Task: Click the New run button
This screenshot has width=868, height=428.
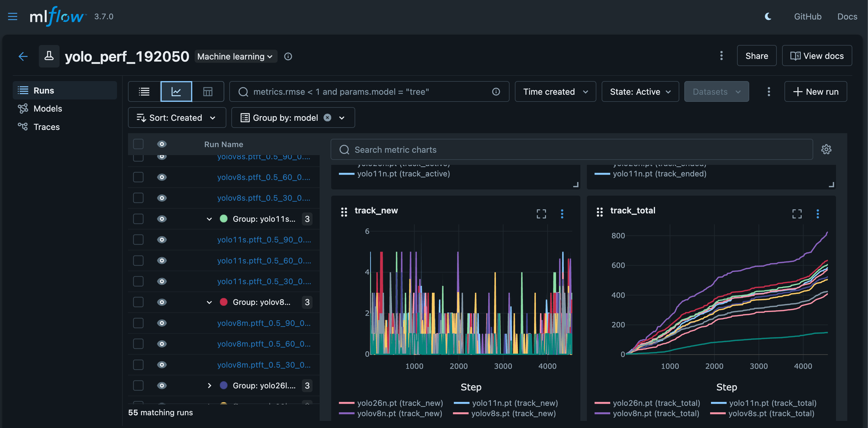Action: tap(816, 91)
